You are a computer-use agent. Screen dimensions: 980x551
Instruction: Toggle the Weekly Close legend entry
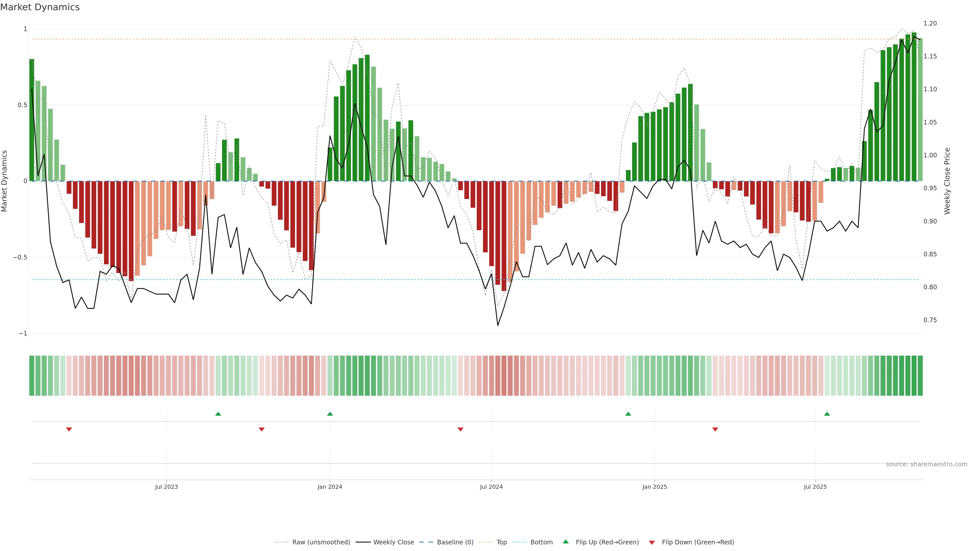(393, 542)
